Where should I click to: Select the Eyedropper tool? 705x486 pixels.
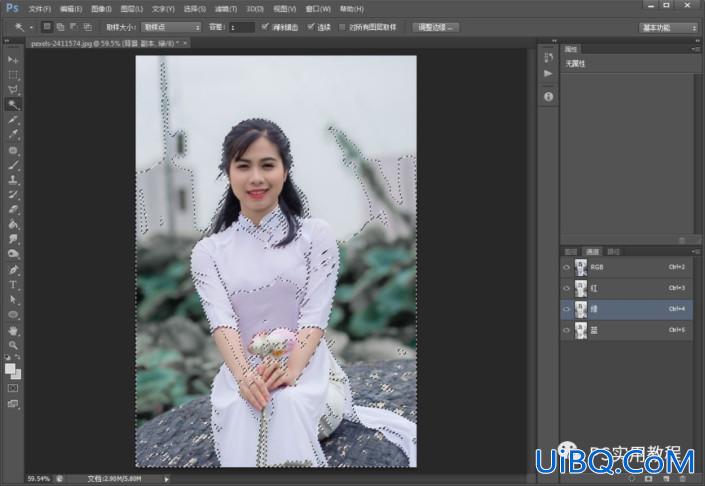[13, 134]
